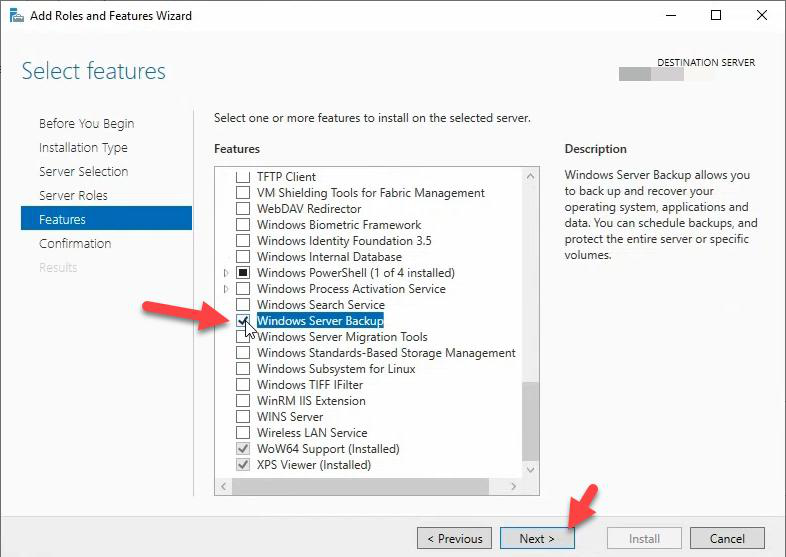Tick the Windows Subsystem for Linux checkbox
The height and width of the screenshot is (557, 786).
tap(243, 369)
